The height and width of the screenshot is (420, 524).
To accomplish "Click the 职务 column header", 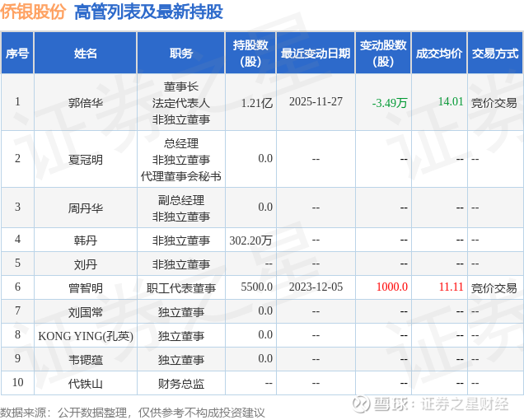I will click(180, 53).
